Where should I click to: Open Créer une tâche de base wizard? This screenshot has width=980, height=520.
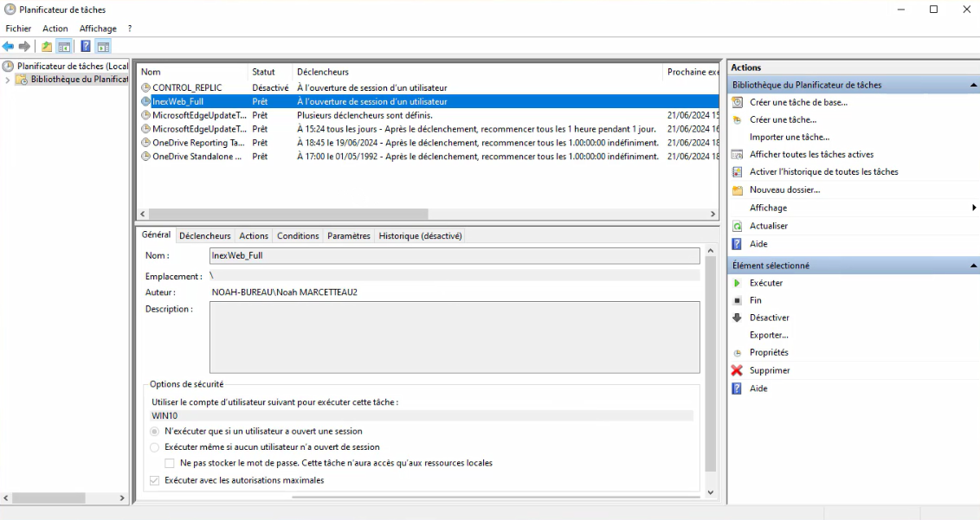(797, 102)
